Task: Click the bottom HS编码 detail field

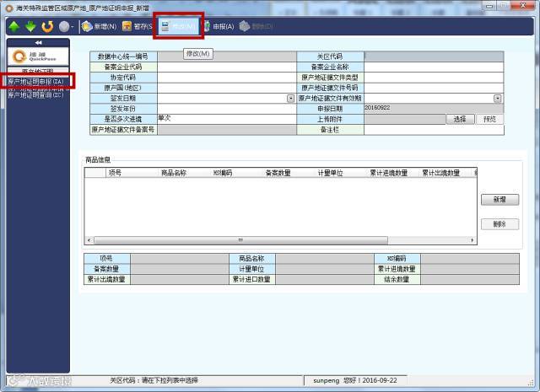Action: coord(470,259)
